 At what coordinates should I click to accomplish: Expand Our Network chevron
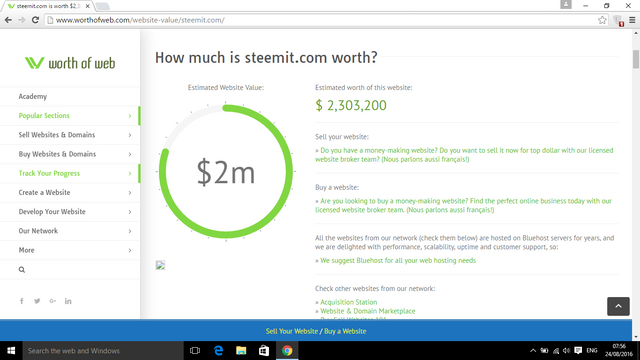(130, 231)
